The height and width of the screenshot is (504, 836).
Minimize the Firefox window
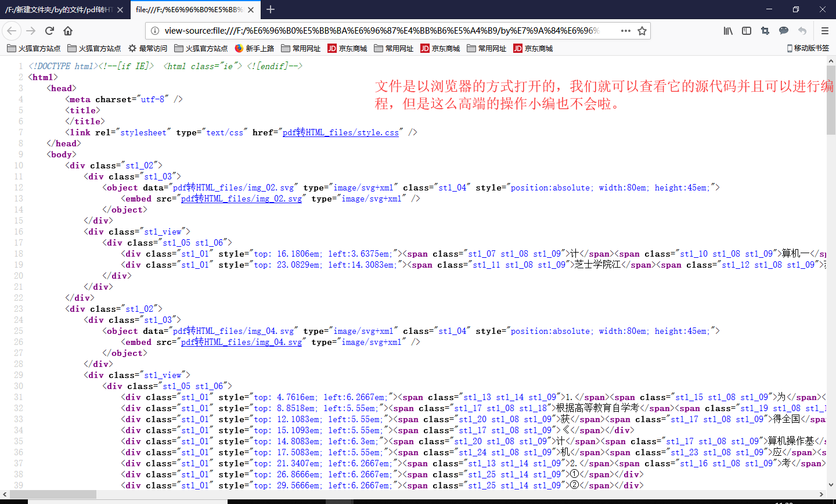[x=769, y=9]
